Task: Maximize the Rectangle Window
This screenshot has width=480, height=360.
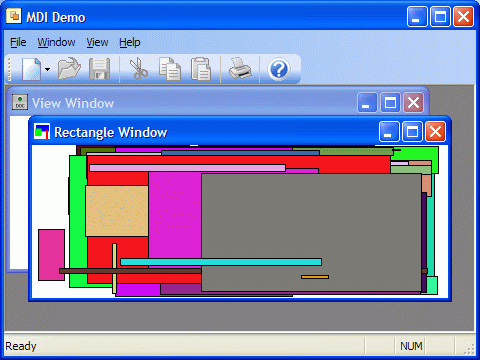Action: 412,132
